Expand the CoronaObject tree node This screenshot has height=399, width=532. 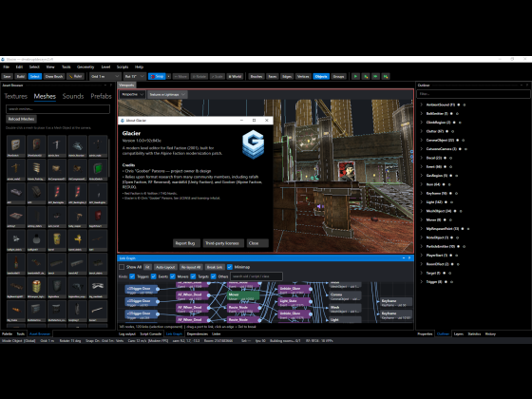[422, 141]
